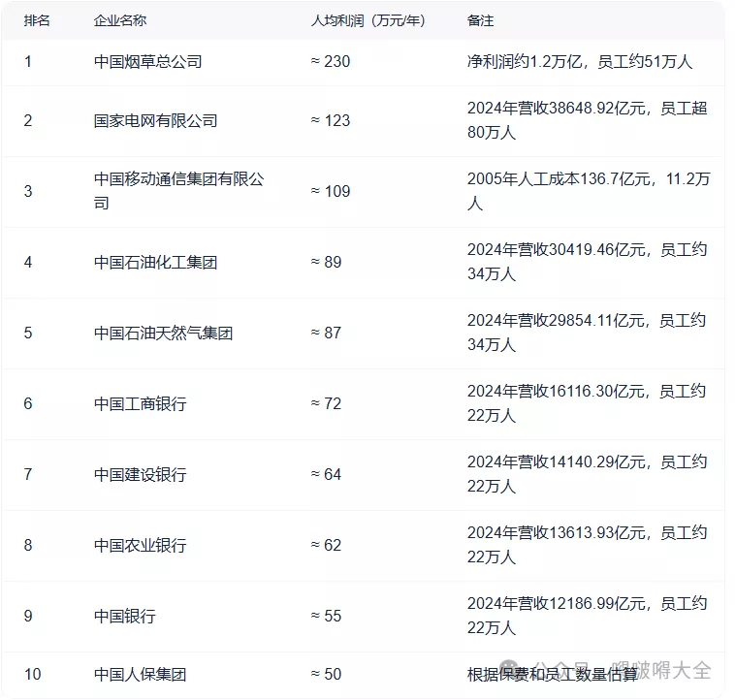This screenshot has width=735, height=700.
Task: Select the 根据保费和员工数量估算 remark
Action: click(x=553, y=674)
